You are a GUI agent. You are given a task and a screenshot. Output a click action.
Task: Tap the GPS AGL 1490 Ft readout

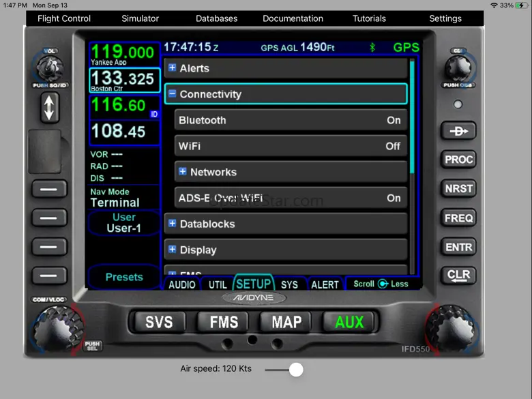click(x=297, y=47)
